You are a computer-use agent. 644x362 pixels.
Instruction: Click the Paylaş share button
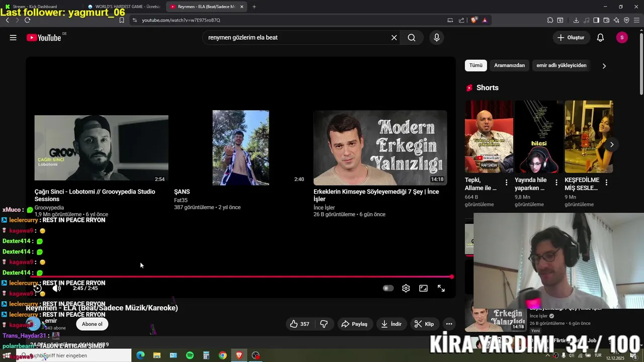coord(355,324)
